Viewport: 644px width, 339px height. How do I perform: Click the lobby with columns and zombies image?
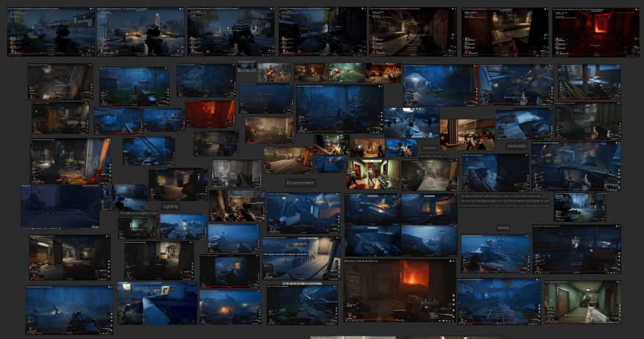click(x=466, y=134)
